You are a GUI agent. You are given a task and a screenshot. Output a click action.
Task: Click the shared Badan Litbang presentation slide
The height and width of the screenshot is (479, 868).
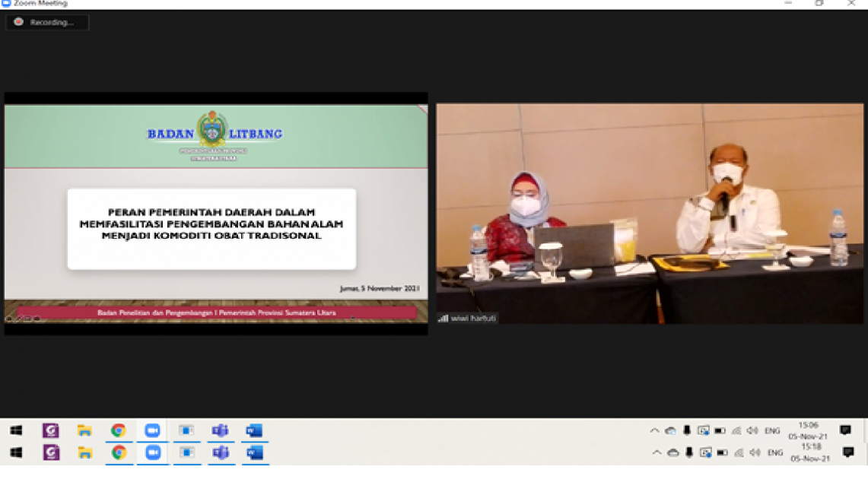[x=216, y=213]
